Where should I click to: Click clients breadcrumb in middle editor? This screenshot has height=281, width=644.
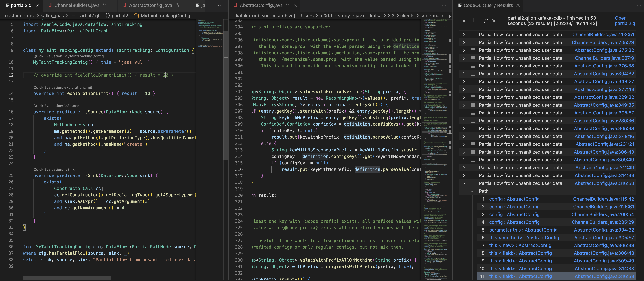pos(407,15)
